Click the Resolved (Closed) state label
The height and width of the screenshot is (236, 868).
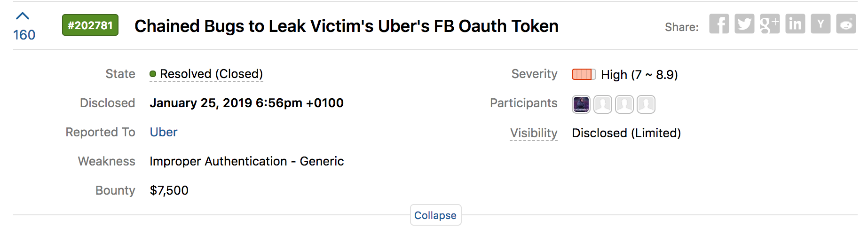click(211, 74)
